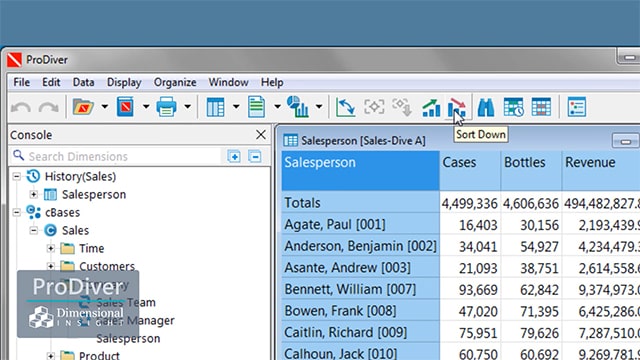
Task: Click the table with clock toolbar icon
Action: [513, 107]
